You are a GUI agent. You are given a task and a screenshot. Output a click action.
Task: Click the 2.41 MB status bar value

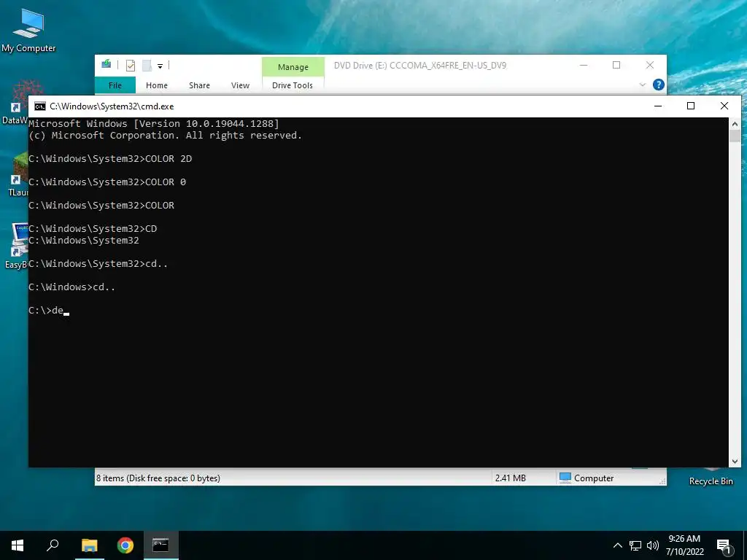tap(510, 478)
